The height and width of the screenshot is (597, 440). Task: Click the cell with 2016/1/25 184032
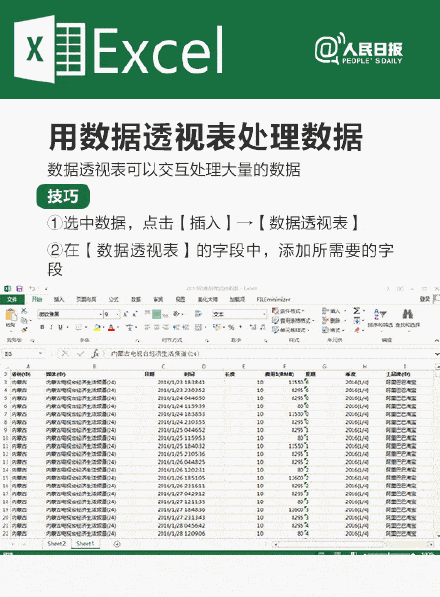click(x=182, y=445)
